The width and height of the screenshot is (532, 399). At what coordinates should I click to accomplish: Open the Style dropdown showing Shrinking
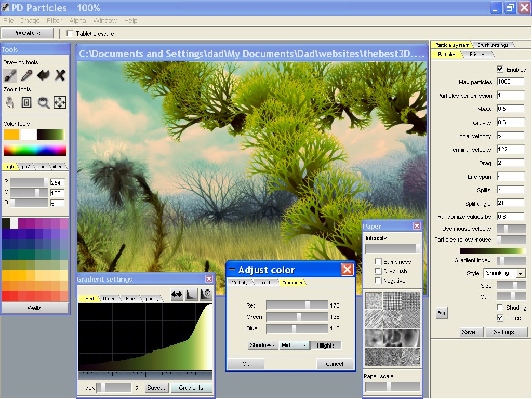504,273
